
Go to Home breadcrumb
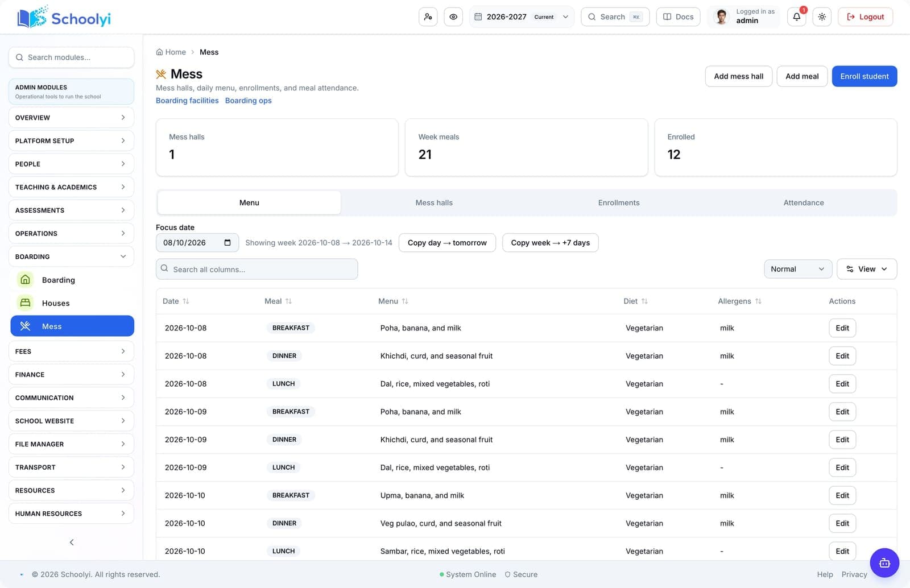pyautogui.click(x=171, y=52)
